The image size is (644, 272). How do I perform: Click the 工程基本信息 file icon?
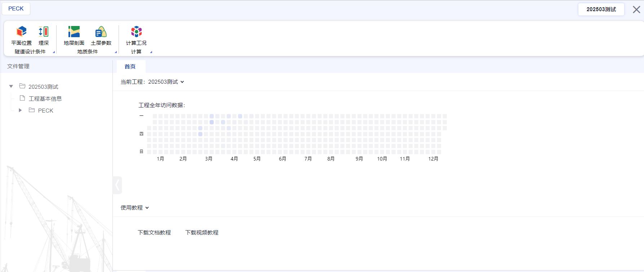point(22,98)
